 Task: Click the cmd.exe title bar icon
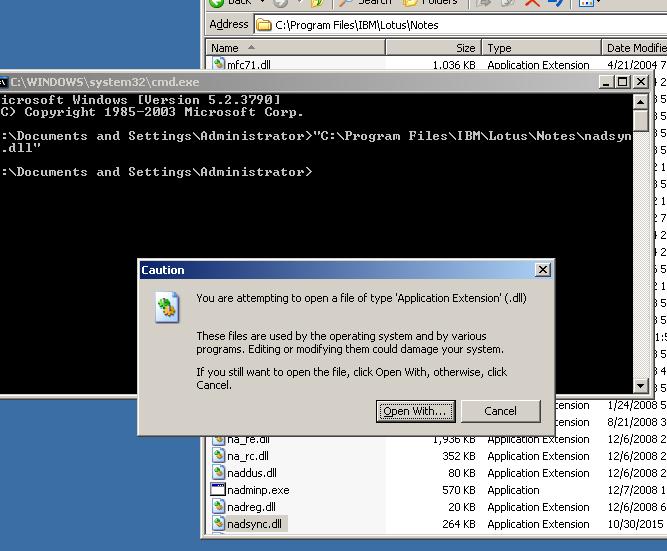[x=3, y=82]
